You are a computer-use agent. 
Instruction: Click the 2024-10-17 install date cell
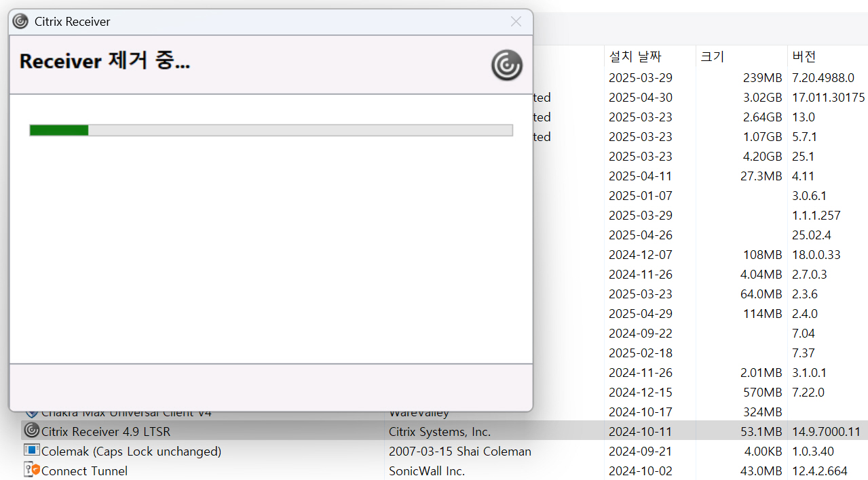[640, 412]
